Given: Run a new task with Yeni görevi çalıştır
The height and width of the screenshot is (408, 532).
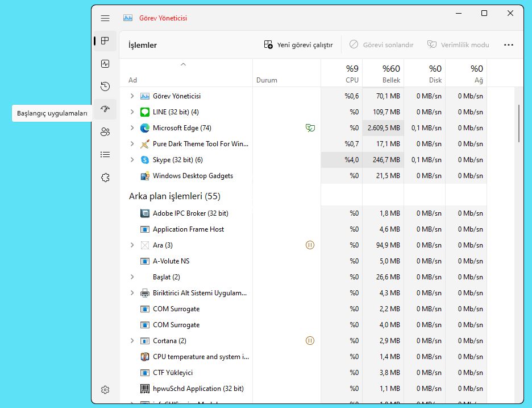Looking at the screenshot, I should 298,45.
